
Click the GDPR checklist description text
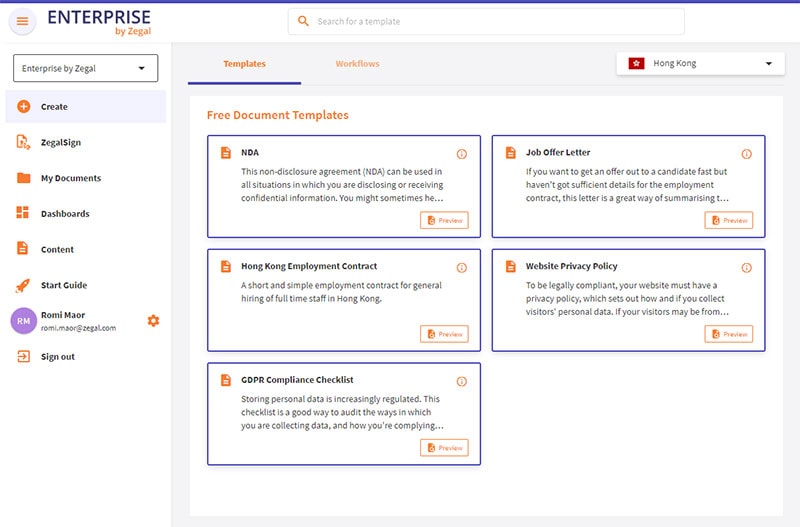coord(342,412)
